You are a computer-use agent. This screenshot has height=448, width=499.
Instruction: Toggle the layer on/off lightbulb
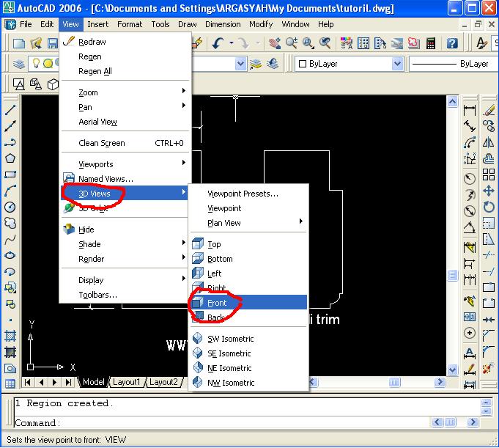pos(36,64)
